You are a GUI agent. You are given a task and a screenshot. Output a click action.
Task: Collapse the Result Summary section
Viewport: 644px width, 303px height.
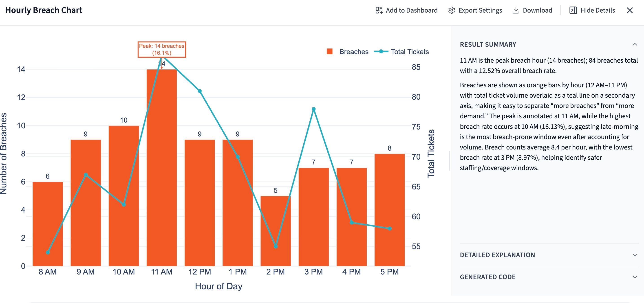click(x=635, y=44)
